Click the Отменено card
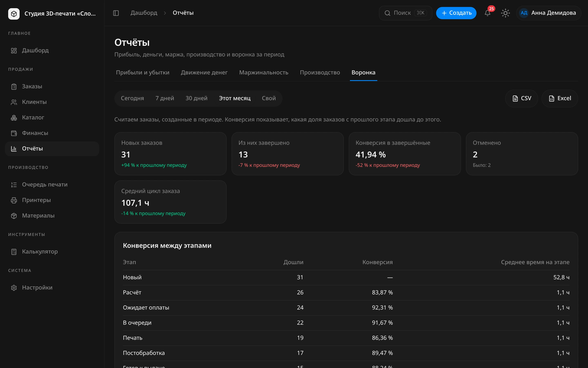Image resolution: width=588 pixels, height=368 pixels. click(522, 154)
